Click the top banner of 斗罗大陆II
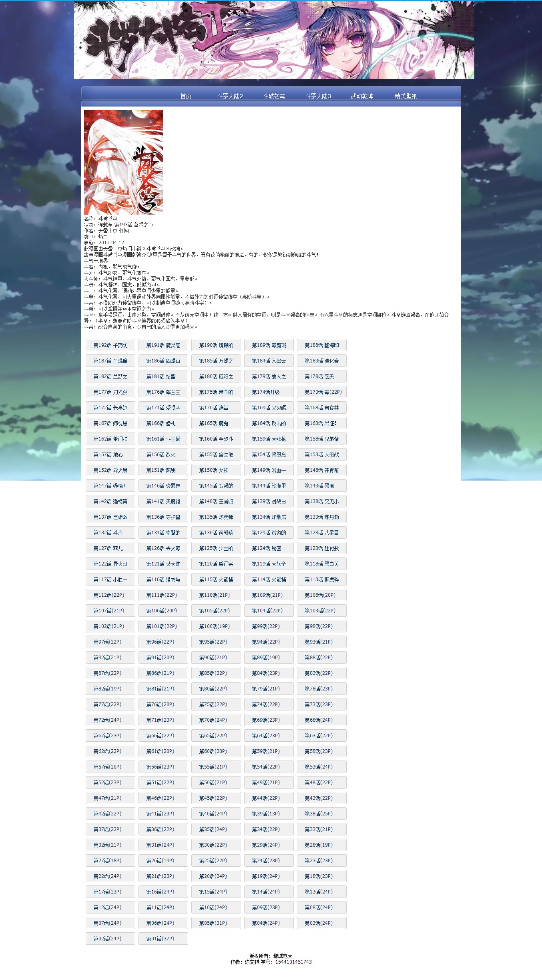The width and height of the screenshot is (542, 980). [x=274, y=40]
